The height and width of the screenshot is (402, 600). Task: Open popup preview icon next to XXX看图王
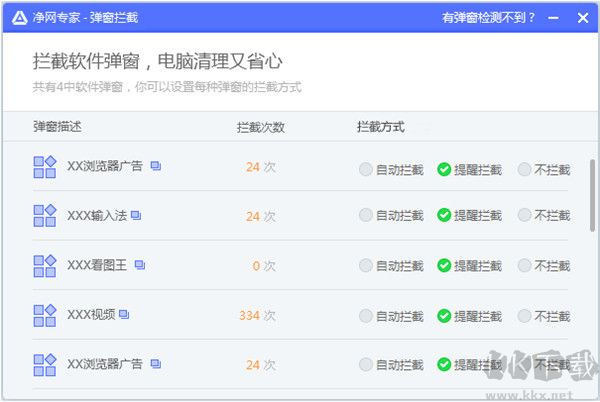[140, 265]
